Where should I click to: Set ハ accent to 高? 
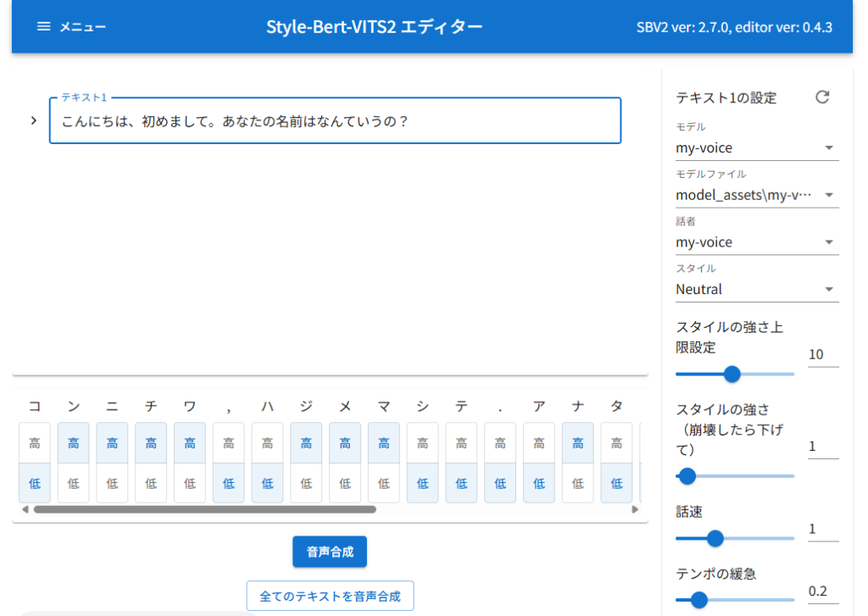[x=267, y=443]
